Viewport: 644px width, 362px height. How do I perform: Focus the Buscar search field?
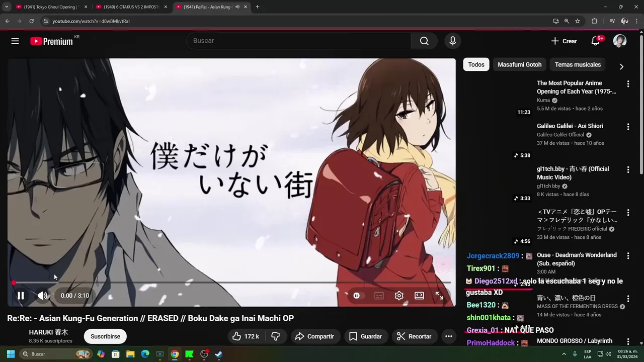coord(299,41)
